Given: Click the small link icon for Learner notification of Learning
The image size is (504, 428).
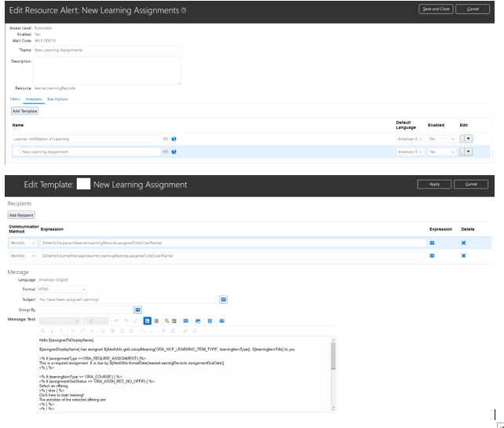Looking at the screenshot, I should pos(166,139).
